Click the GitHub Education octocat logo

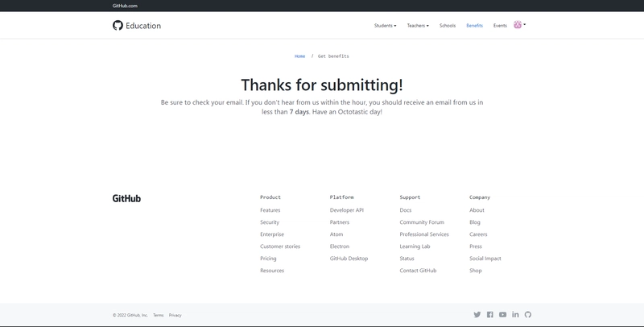118,25
